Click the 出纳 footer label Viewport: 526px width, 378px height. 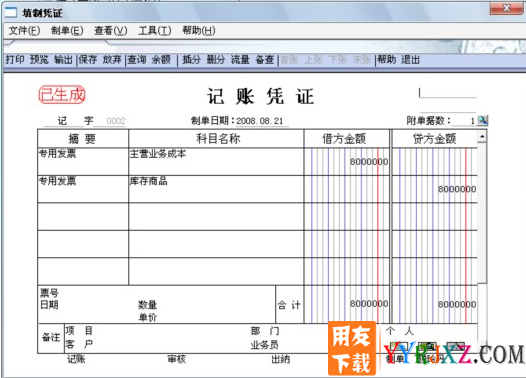pos(281,359)
